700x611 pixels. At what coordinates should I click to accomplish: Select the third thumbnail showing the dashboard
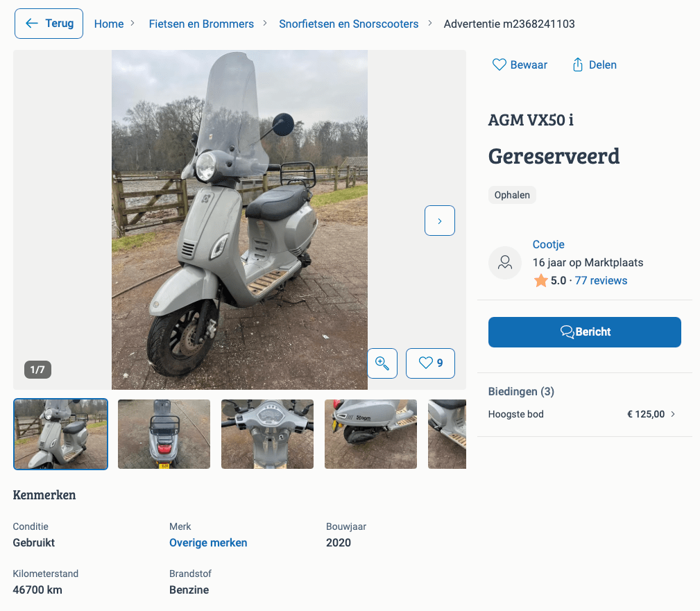coord(267,434)
